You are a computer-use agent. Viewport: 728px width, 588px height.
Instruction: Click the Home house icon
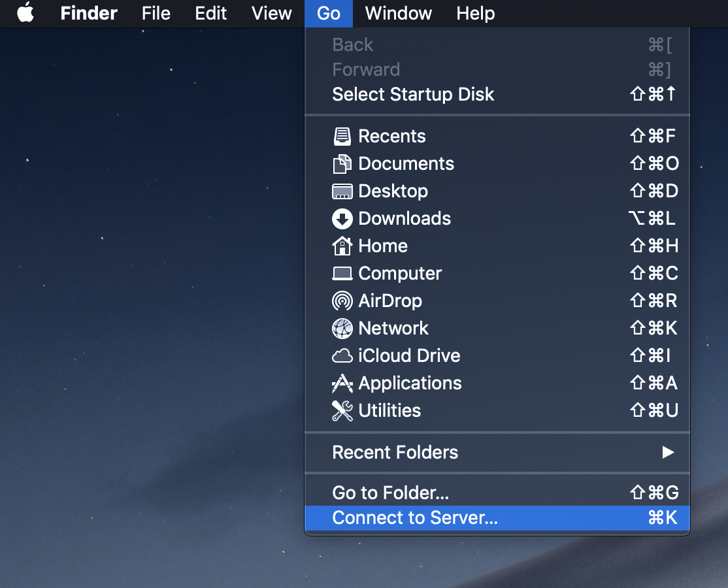[x=342, y=246]
